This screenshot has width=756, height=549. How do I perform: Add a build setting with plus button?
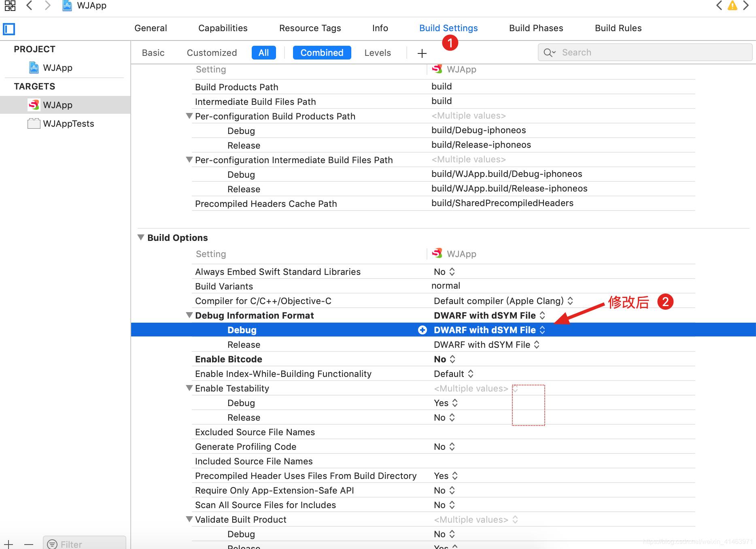point(422,53)
